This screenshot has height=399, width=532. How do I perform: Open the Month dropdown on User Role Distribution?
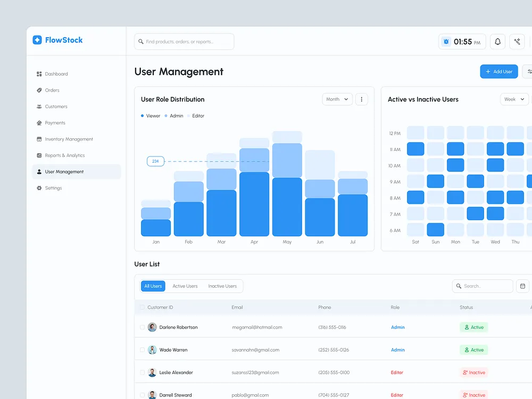point(337,99)
